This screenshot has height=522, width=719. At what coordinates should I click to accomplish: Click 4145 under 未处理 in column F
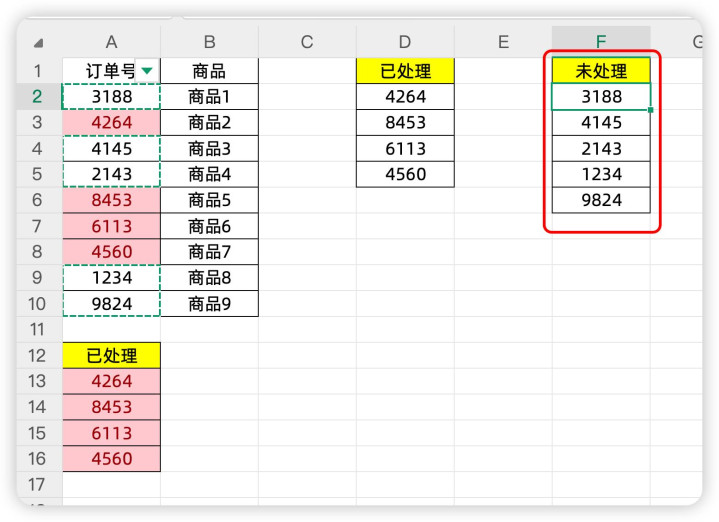point(601,122)
